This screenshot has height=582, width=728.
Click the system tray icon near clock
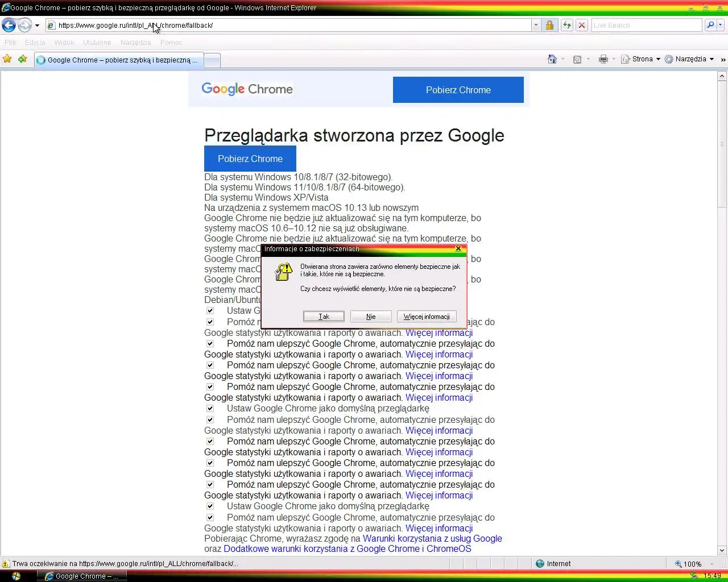coord(694,576)
